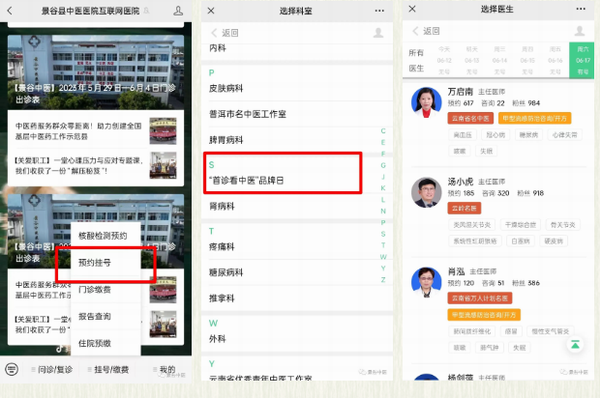The width and height of the screenshot is (600, 398).
Task: Tap 返回 on the 选择科室 page
Action: click(225, 33)
